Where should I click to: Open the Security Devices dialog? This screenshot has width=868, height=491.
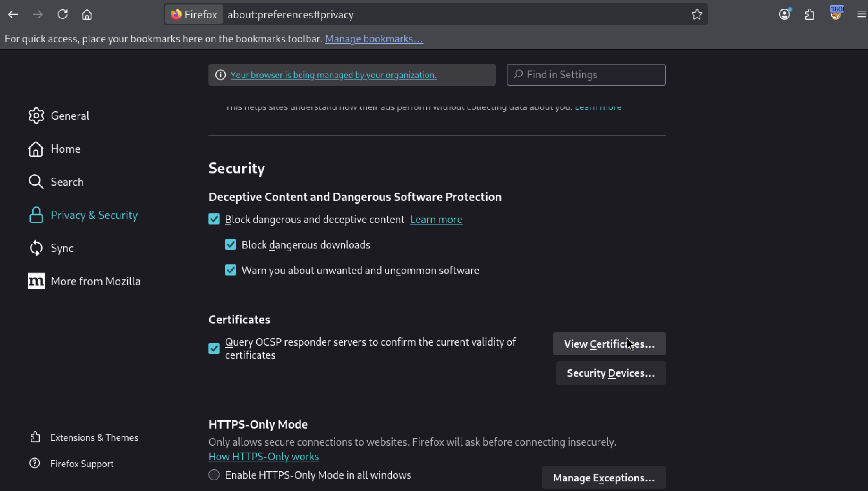611,373
